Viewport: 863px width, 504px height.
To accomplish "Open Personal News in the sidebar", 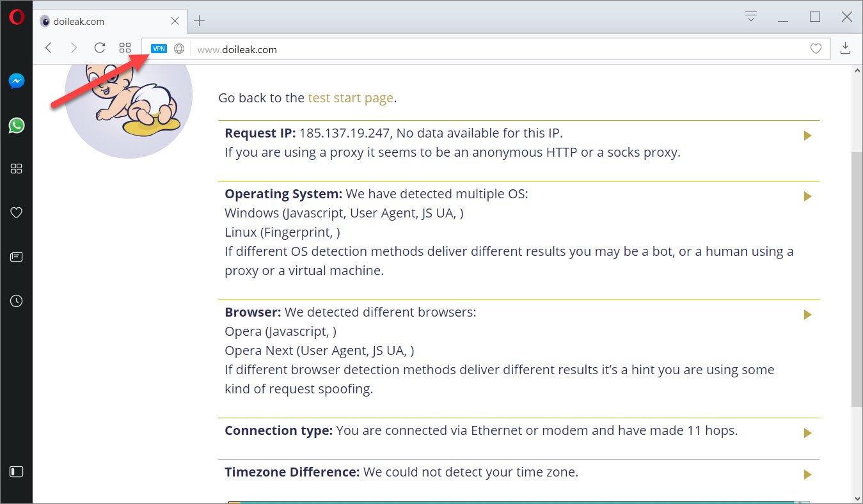I will pos(17,257).
